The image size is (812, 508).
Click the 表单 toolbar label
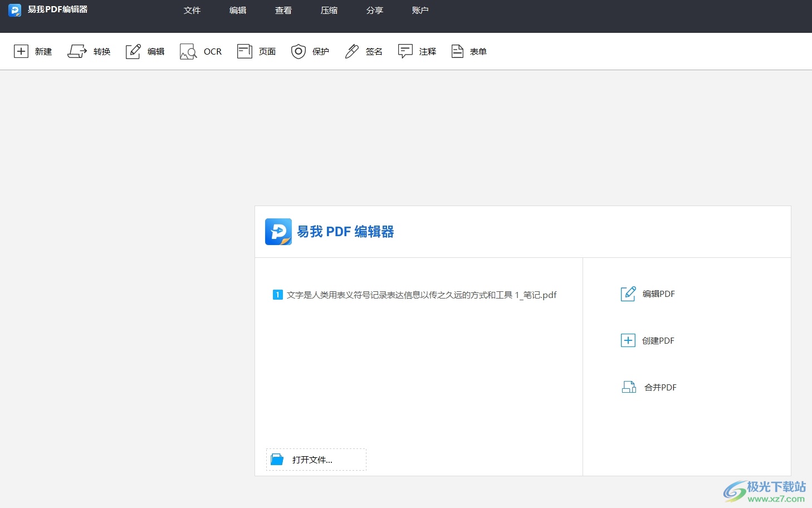pos(478,51)
